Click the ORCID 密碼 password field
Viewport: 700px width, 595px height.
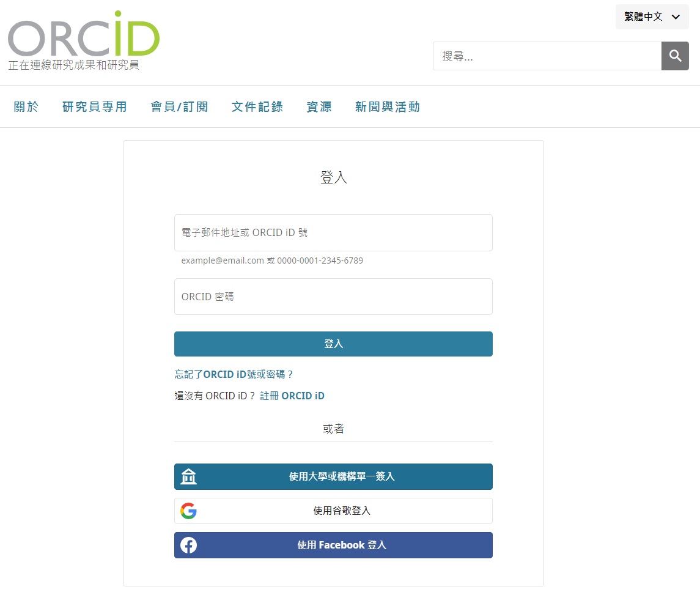point(333,297)
